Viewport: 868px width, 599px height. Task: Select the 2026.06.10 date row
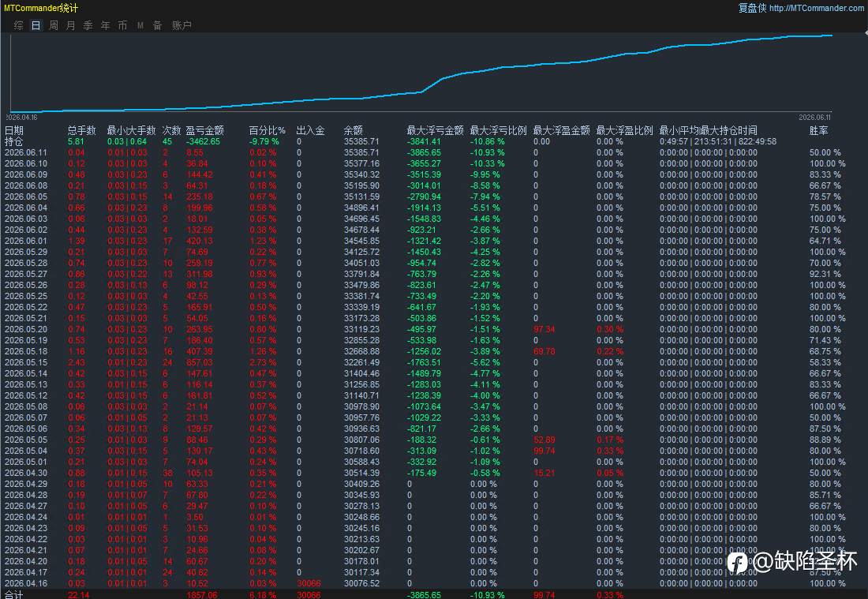tap(26, 164)
